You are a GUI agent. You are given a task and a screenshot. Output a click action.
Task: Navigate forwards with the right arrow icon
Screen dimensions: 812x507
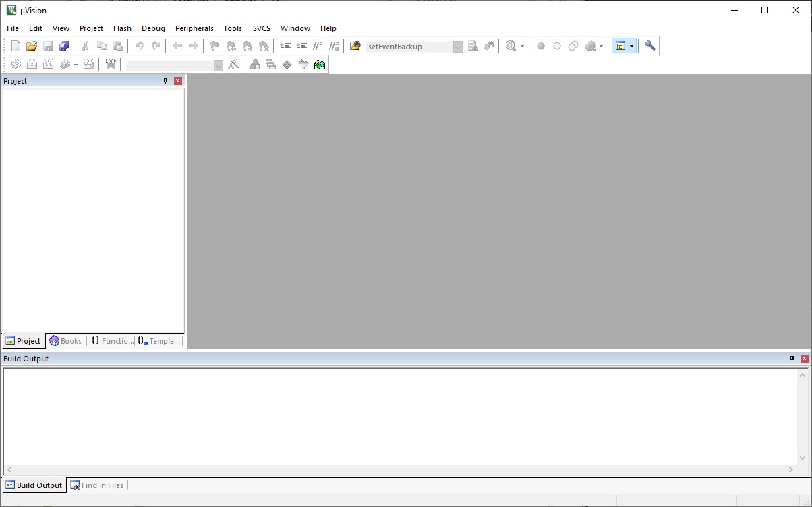click(x=194, y=46)
